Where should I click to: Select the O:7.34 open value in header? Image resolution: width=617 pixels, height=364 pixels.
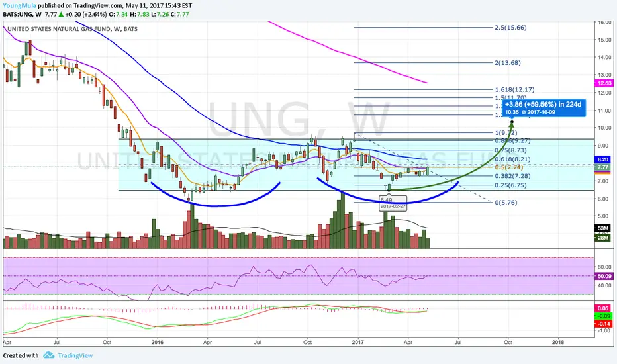coord(119,14)
